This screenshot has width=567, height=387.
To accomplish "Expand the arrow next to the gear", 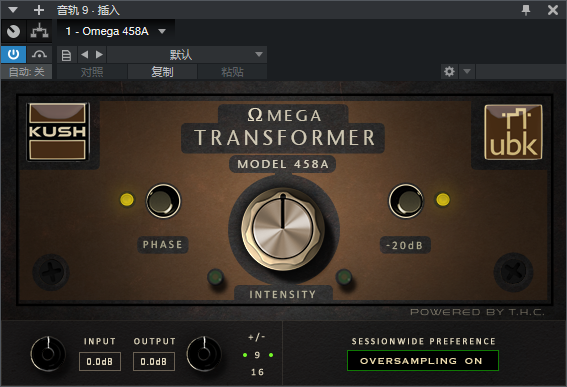I will click(467, 72).
